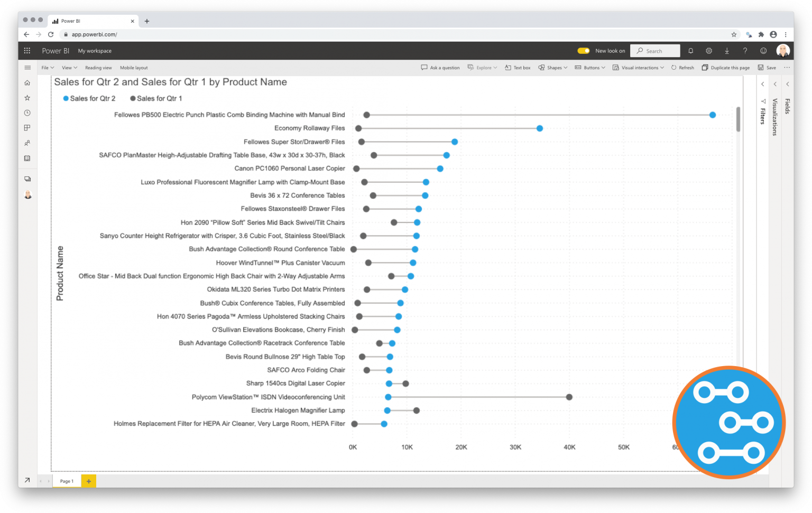View Recent items using the clock icon
Screen dimensions: 812x513
coord(27,113)
